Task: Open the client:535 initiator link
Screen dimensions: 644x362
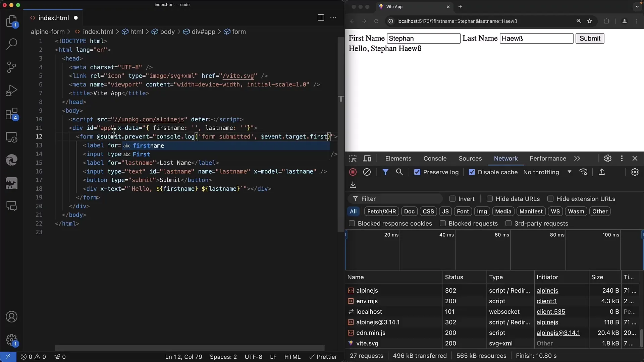Action: pyautogui.click(x=551, y=311)
